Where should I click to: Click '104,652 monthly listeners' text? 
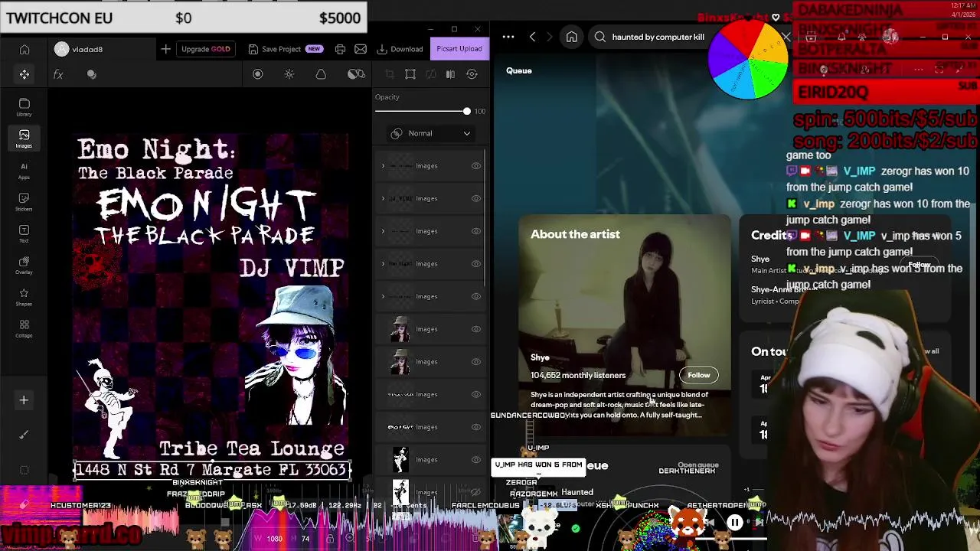pos(578,375)
